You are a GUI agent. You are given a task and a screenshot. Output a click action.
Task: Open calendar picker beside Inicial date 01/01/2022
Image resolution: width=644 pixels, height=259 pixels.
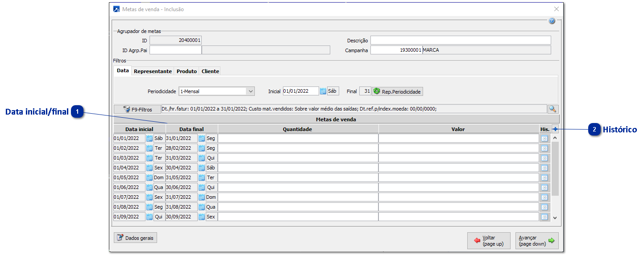[323, 91]
